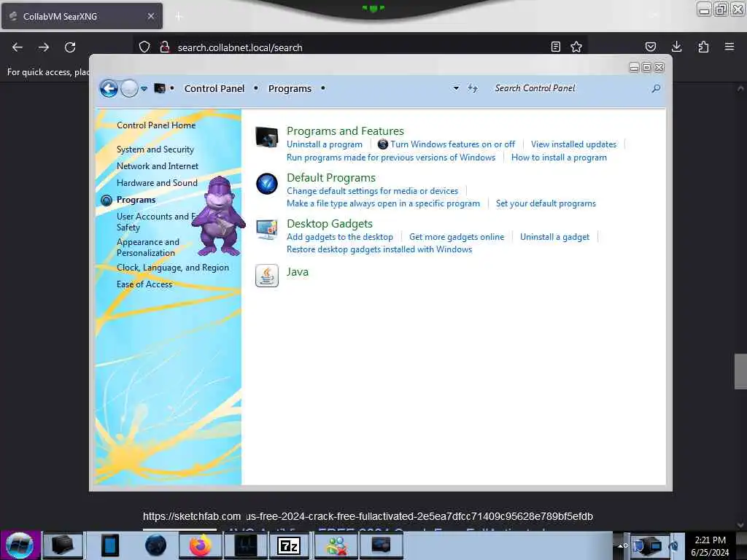Open Firefox extensions puzzle icon
The image size is (747, 560).
pos(703,47)
